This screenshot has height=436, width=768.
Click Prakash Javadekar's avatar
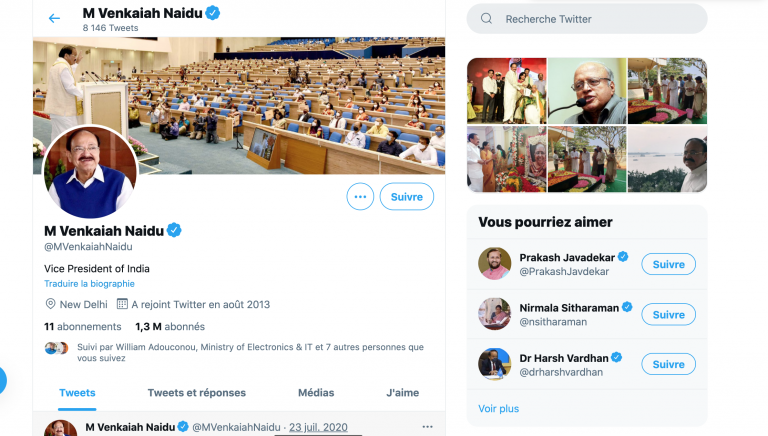495,264
